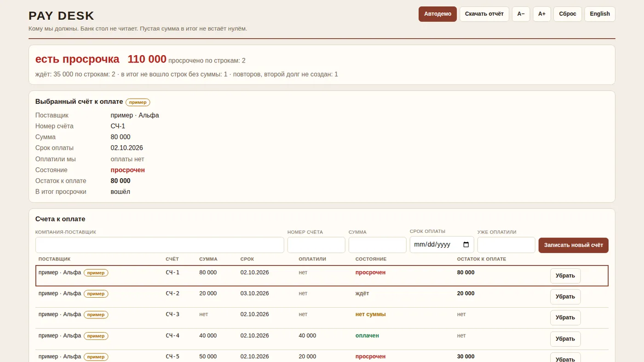Click the 30 000 remaining balance cell
The width and height of the screenshot is (644, 362).
pyautogui.click(x=466, y=357)
